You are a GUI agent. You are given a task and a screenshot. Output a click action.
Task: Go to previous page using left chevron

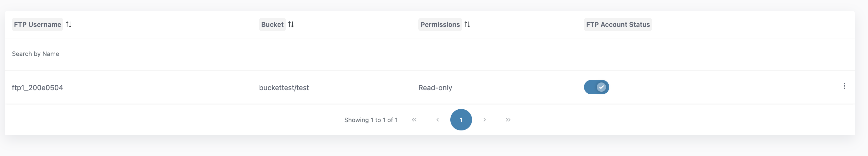pyautogui.click(x=438, y=120)
